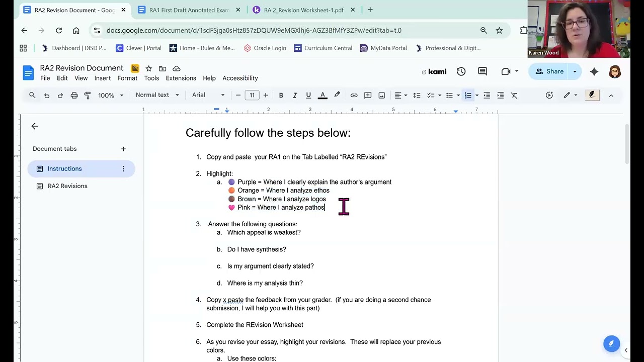This screenshot has width=644, height=362.
Task: Open the editing mode pencil dropdown
Action: pyautogui.click(x=570, y=95)
